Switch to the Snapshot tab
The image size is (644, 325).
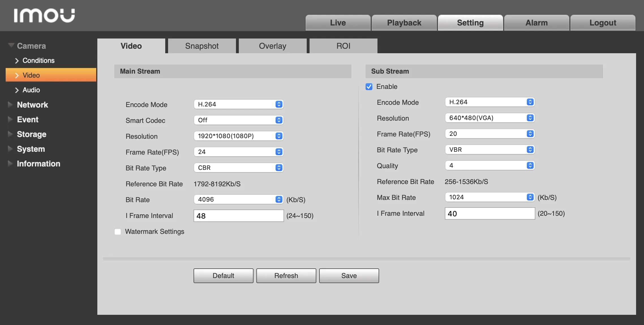pyautogui.click(x=202, y=46)
